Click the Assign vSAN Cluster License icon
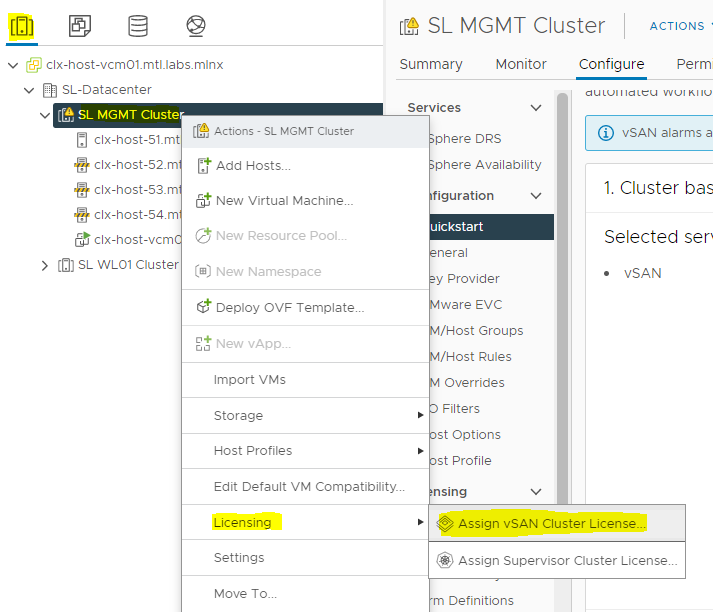The height and width of the screenshot is (612, 713). tap(445, 523)
